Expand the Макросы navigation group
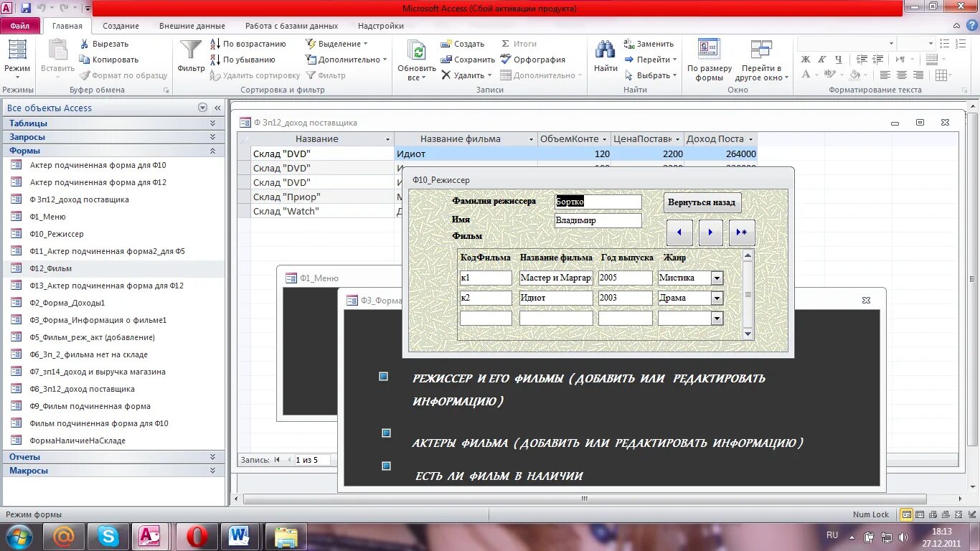The image size is (980, 551). (212, 471)
